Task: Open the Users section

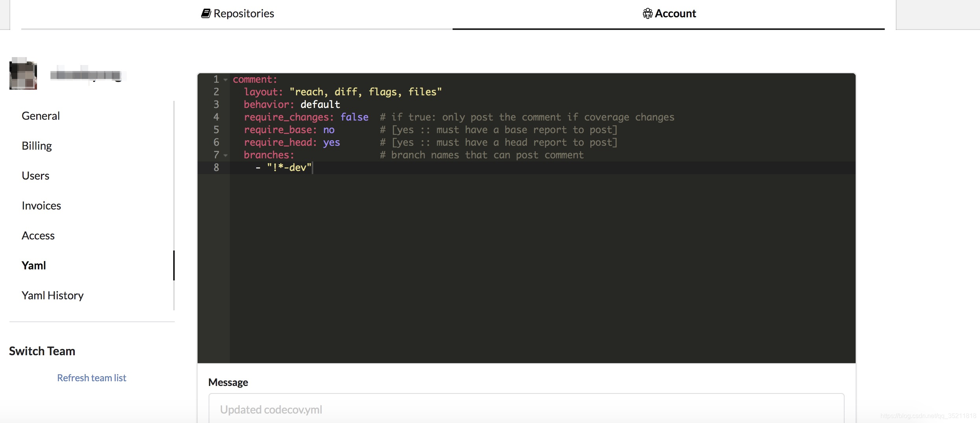Action: 35,176
